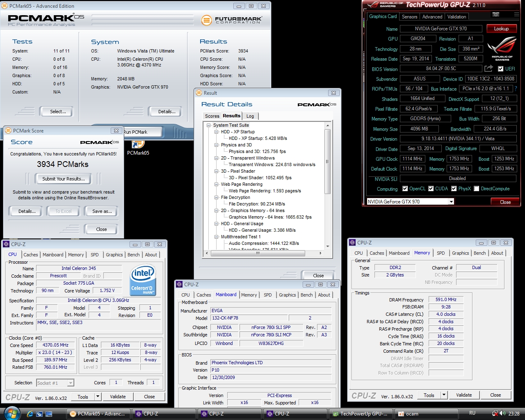Open the SPD tab in the CPU-Z Memory window
This screenshot has height=420, width=525.
[x=441, y=253]
